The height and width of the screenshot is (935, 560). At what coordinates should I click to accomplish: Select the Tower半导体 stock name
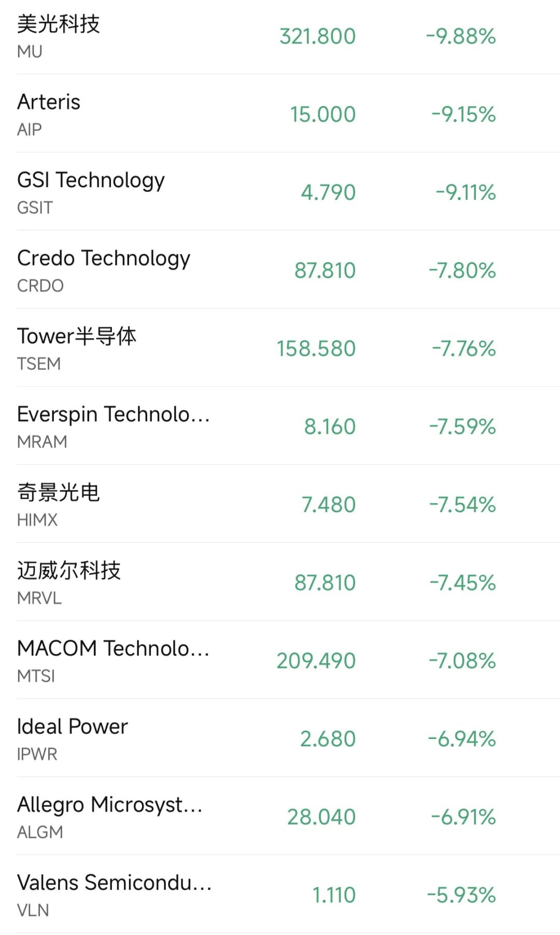click(77, 336)
